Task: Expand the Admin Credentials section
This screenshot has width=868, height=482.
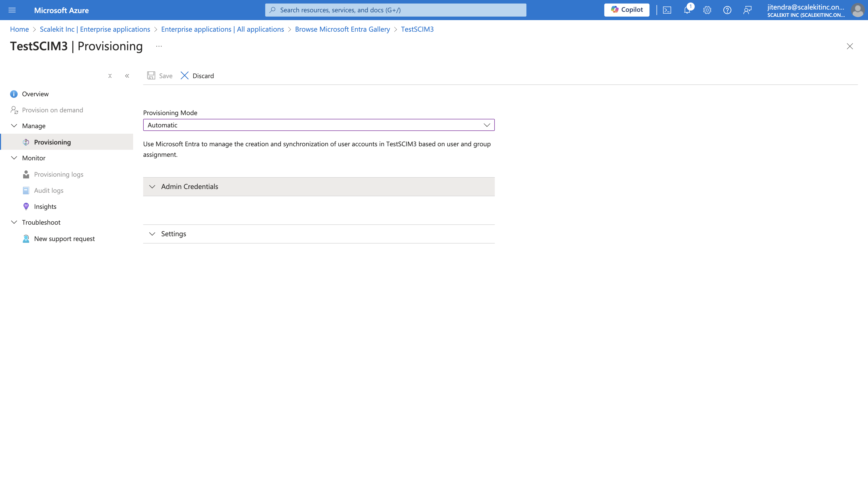Action: [x=319, y=187]
